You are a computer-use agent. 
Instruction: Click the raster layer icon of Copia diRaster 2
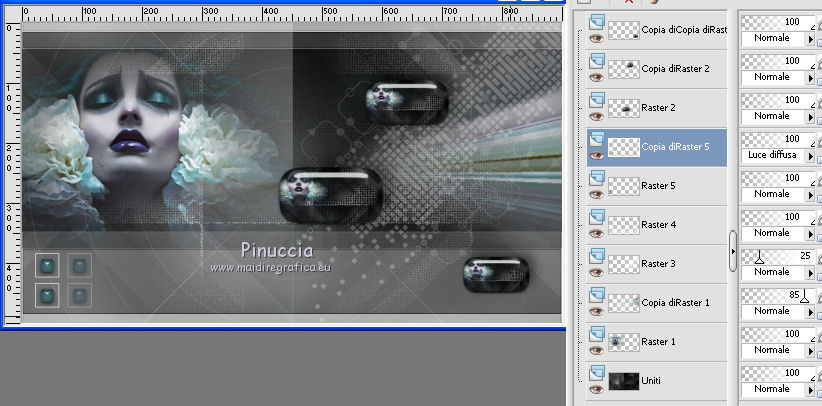(x=597, y=61)
